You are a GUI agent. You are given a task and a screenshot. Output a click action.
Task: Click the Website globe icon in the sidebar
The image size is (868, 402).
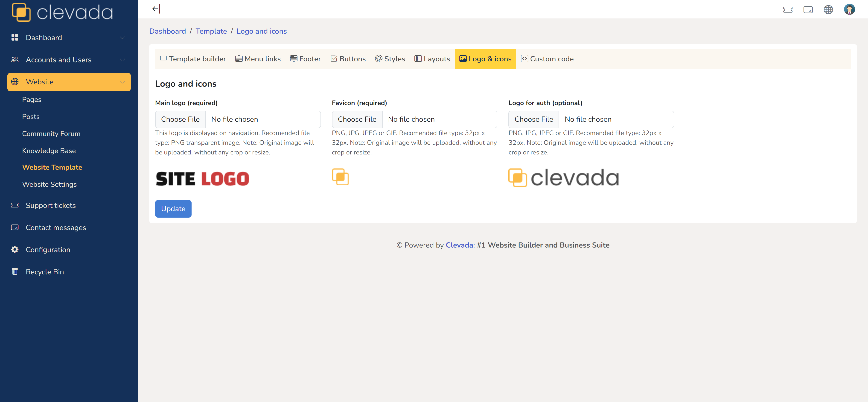pos(15,82)
